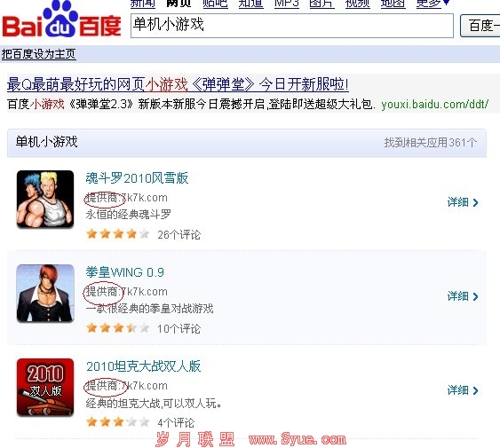This screenshot has height=448, width=500.
Task: Open the 拳皇WING 0.9 game thumbnail
Action: pos(45,293)
